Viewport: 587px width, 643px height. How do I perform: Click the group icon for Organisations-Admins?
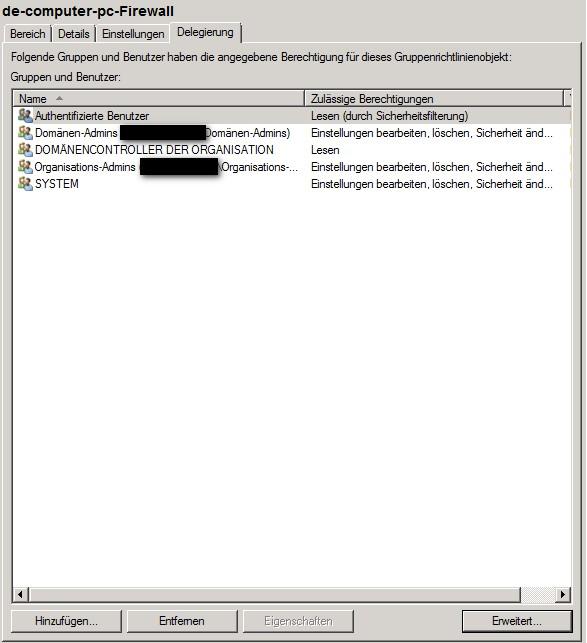[x=25, y=167]
